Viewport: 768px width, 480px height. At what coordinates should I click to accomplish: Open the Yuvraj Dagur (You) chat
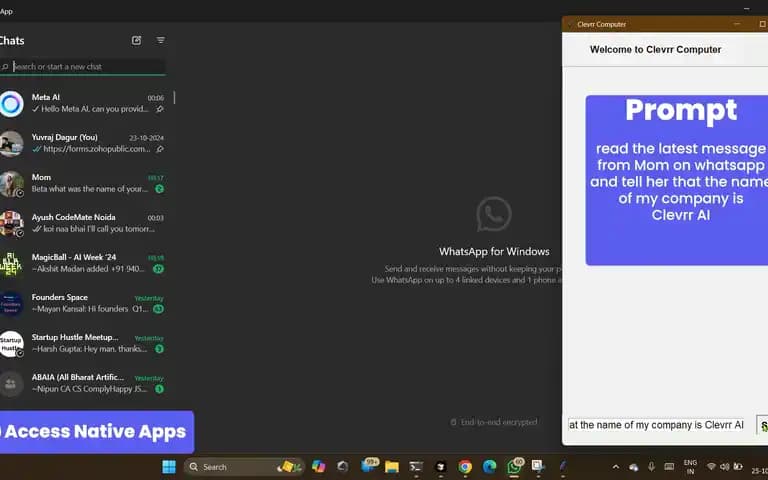pos(83,144)
